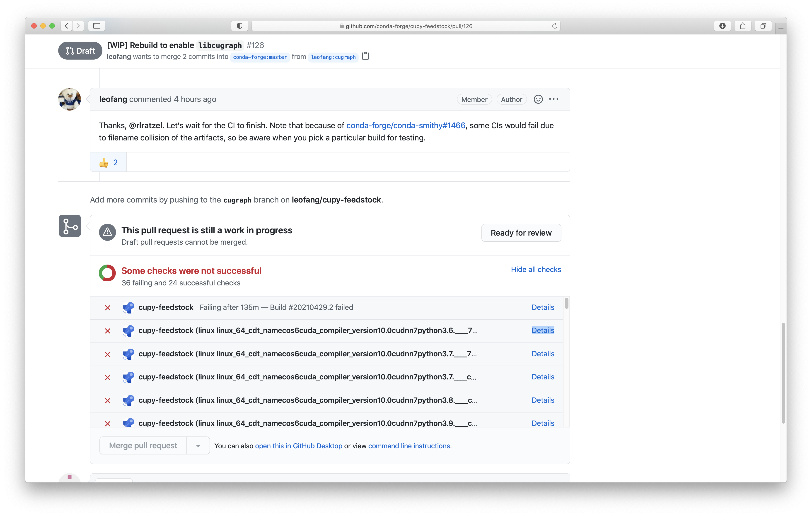The width and height of the screenshot is (812, 516).
Task: Open the three-dot options menu on the comment
Action: coord(554,99)
